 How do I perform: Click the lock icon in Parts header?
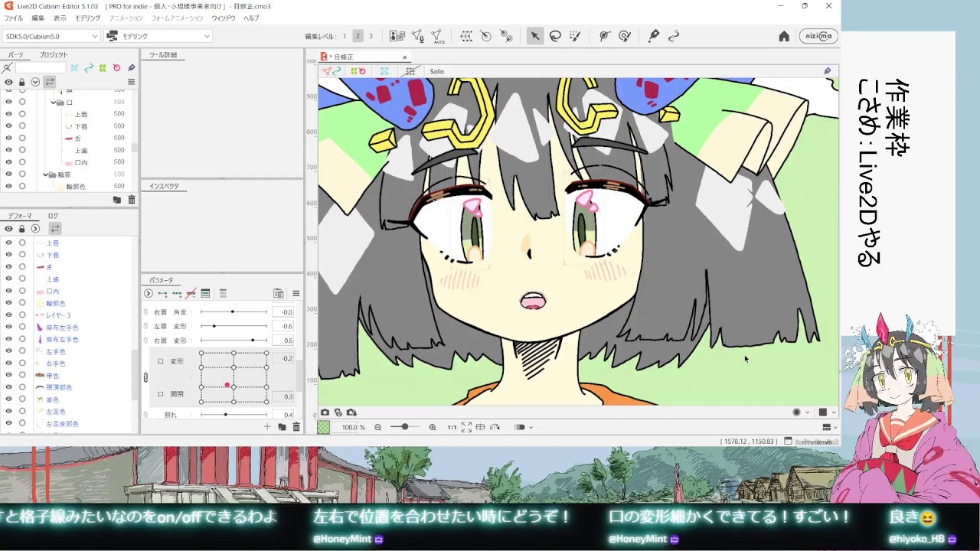point(21,82)
